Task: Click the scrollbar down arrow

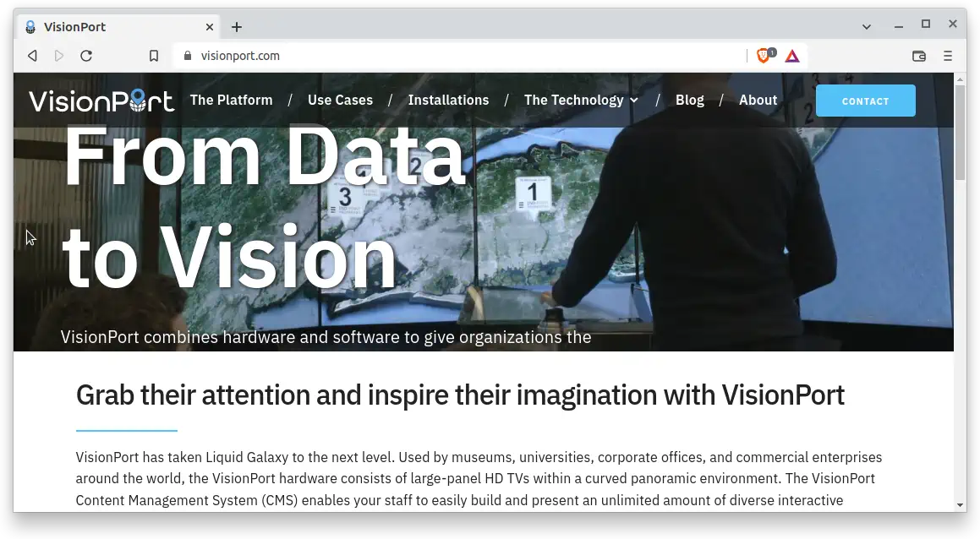Action: point(960,504)
